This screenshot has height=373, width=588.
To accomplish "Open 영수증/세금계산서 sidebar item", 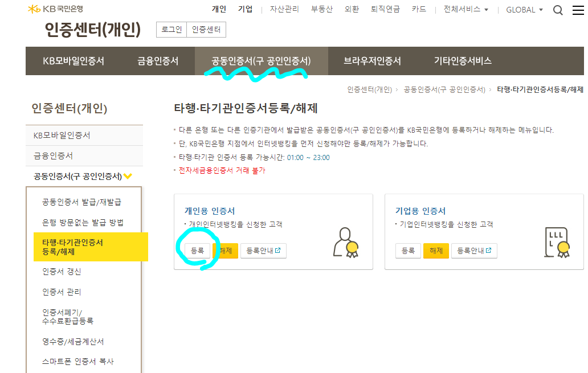I will (73, 342).
